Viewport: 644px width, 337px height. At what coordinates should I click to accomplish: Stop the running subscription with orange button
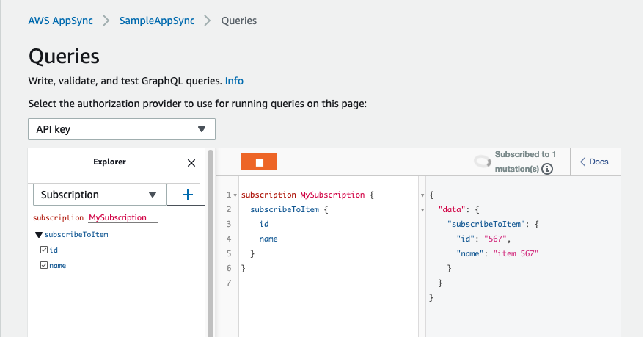[259, 162]
